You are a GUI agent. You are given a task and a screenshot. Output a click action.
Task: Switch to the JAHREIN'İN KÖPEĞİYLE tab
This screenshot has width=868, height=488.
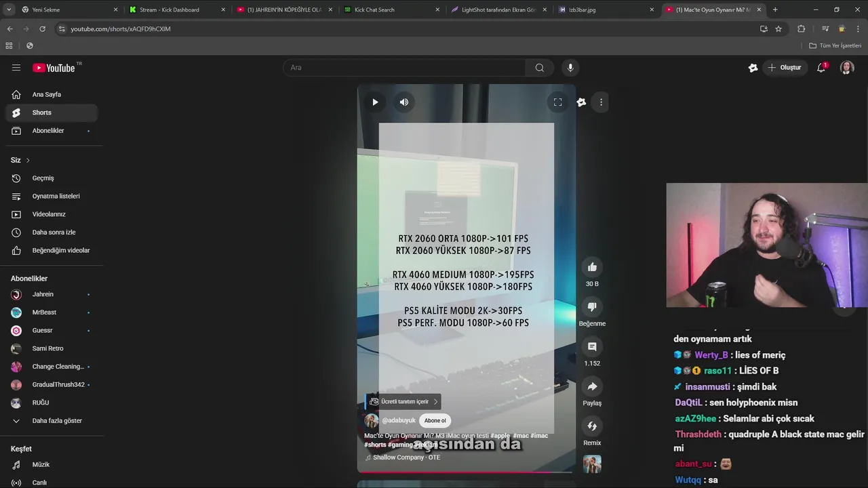point(283,9)
